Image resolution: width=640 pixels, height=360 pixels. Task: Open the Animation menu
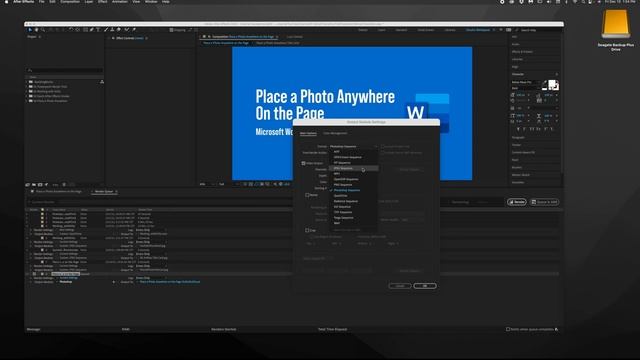[x=120, y=2]
